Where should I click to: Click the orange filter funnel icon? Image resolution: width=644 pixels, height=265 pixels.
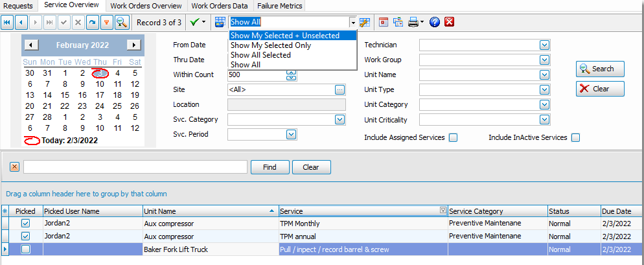[106, 22]
